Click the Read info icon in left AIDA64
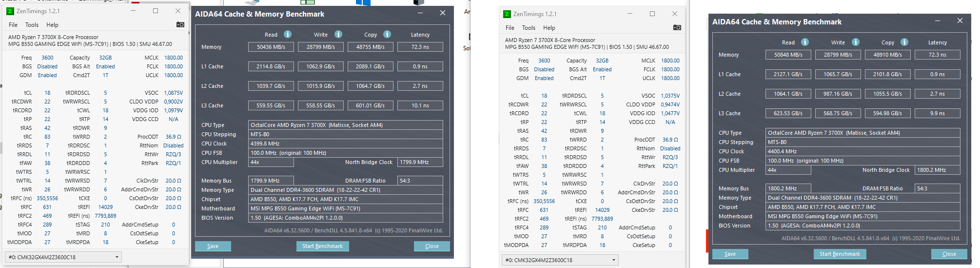This screenshot has width=980, height=268. tap(288, 34)
